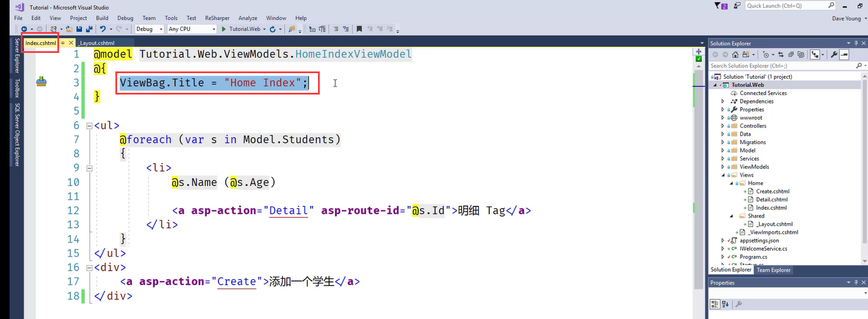The height and width of the screenshot is (319, 868).
Task: Switch to the Team Explorer tab
Action: click(773, 270)
